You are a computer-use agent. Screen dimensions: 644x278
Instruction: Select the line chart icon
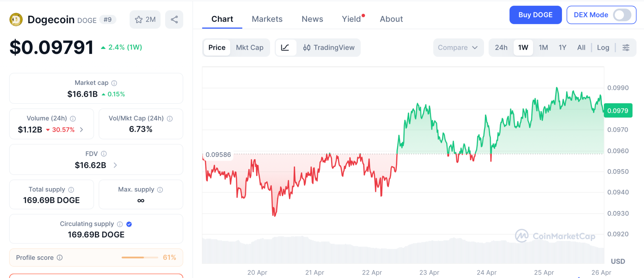(285, 47)
